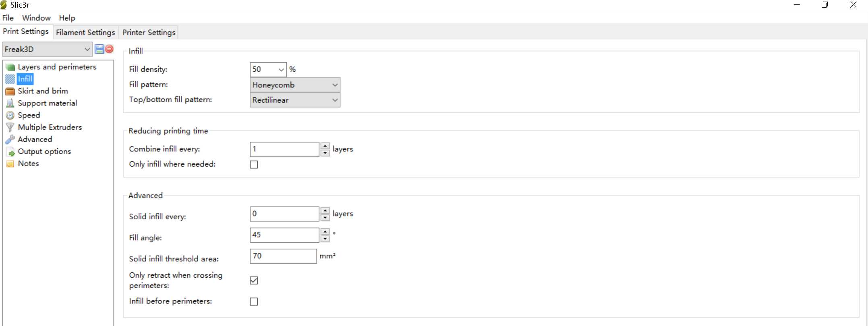Increase the Fill angle value
The image size is (868, 326).
[325, 231]
